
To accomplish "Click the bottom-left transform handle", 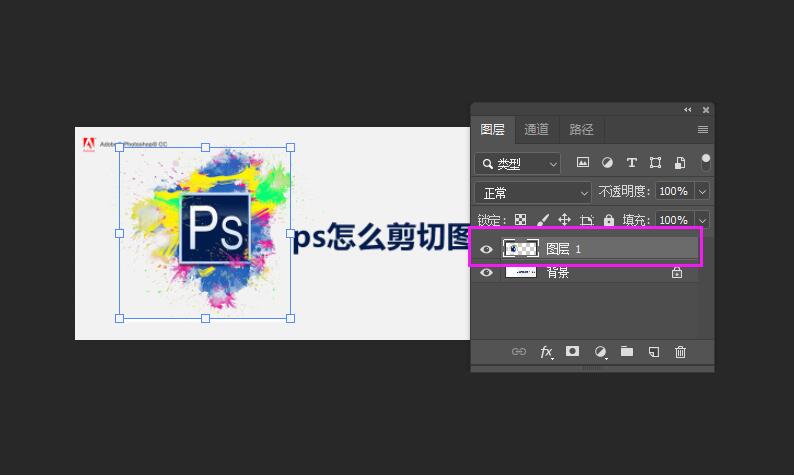I will pyautogui.click(x=120, y=319).
